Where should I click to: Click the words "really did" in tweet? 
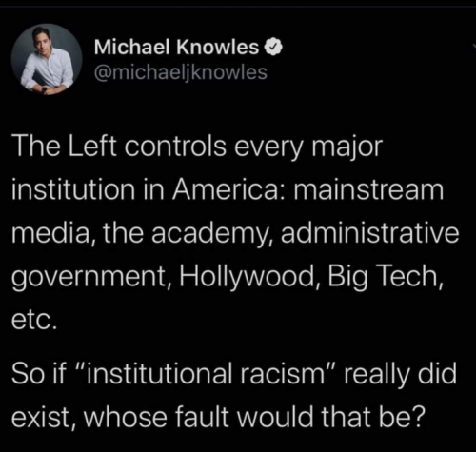[401, 374]
